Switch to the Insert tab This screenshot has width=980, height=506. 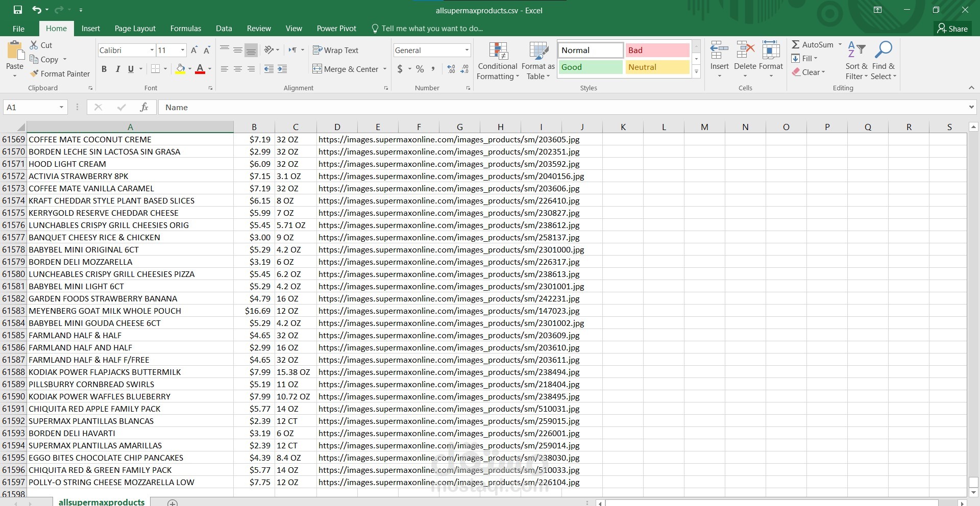pos(91,29)
